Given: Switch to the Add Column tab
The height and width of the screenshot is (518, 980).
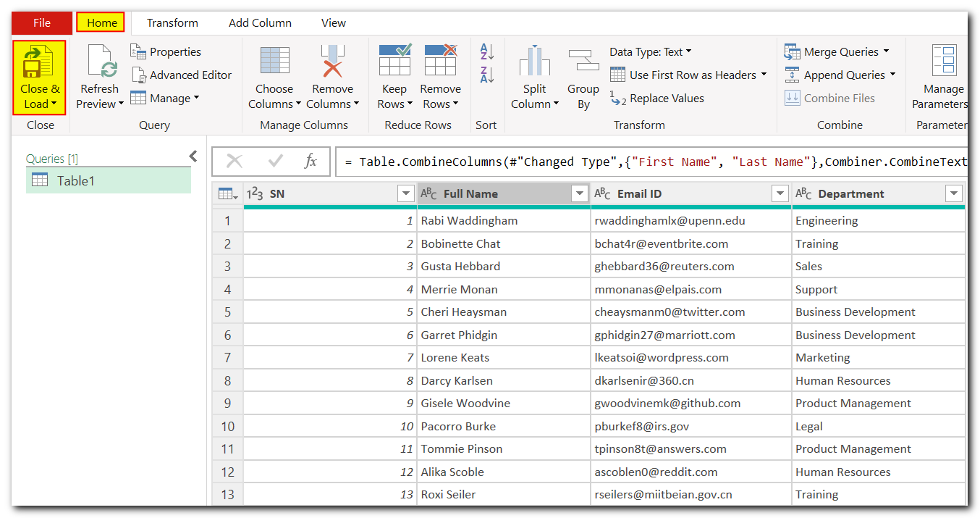Looking at the screenshot, I should (260, 22).
